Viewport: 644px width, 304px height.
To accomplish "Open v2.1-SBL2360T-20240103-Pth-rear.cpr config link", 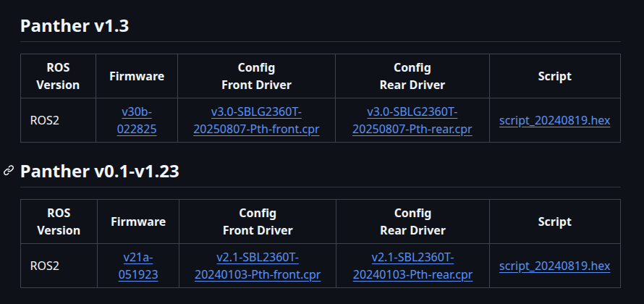I will [412, 266].
